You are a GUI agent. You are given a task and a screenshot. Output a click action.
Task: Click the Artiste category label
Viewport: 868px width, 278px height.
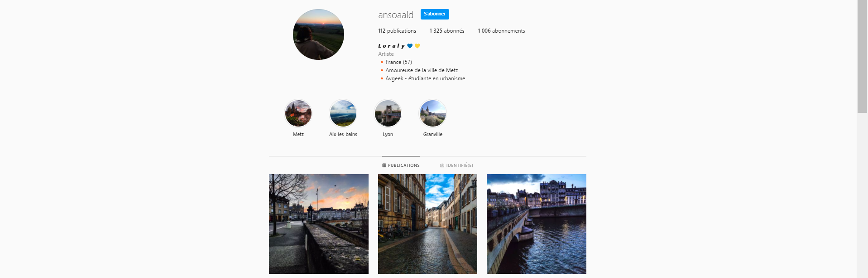click(x=386, y=54)
